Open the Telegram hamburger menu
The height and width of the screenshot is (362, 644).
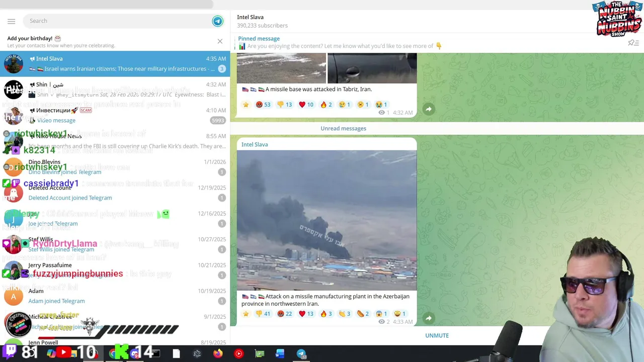[11, 21]
